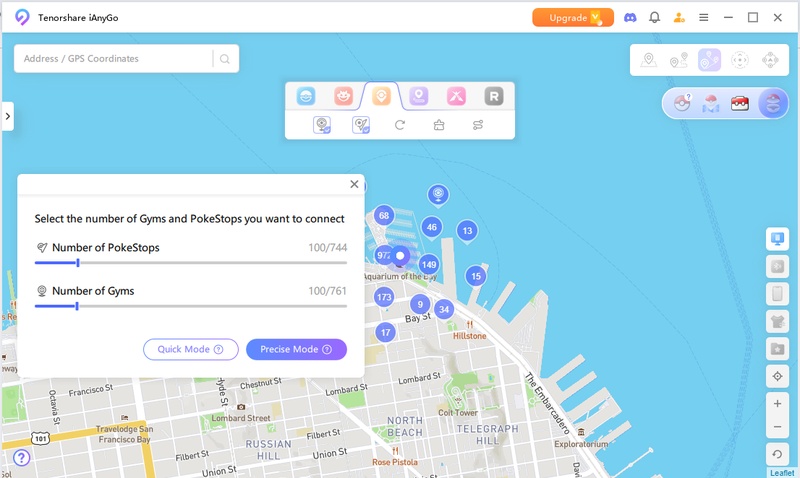Toggle the Gym marker checkbox icon
800x478 pixels.
[322, 124]
